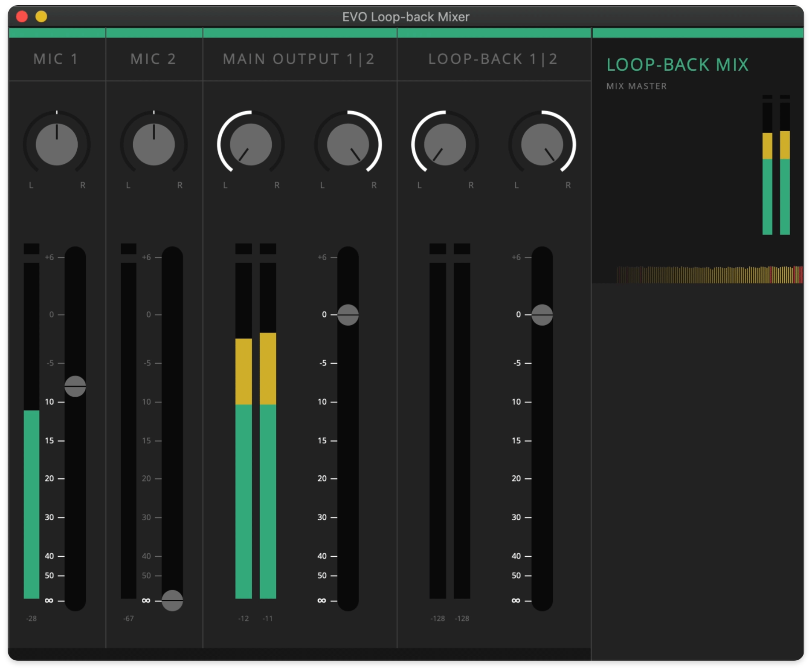Click the MIC 2 fader handle at infinity
This screenshot has height=671, width=812.
coord(172,600)
